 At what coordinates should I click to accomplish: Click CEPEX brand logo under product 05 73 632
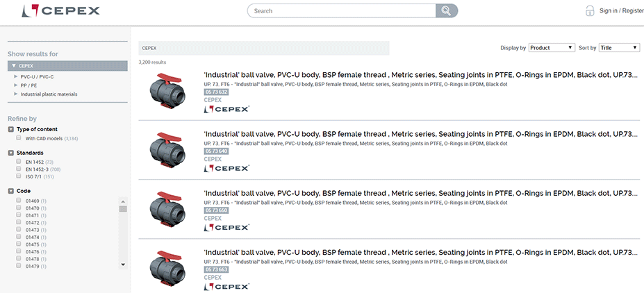(x=226, y=109)
